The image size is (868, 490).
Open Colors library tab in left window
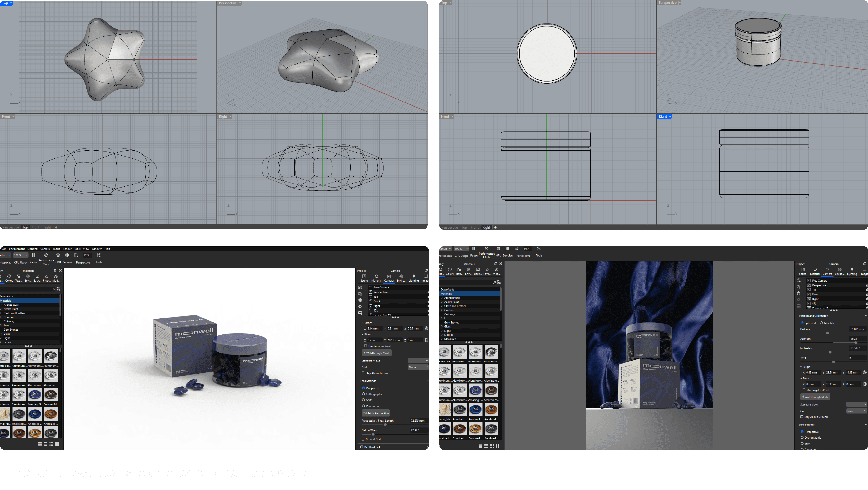coord(9,278)
